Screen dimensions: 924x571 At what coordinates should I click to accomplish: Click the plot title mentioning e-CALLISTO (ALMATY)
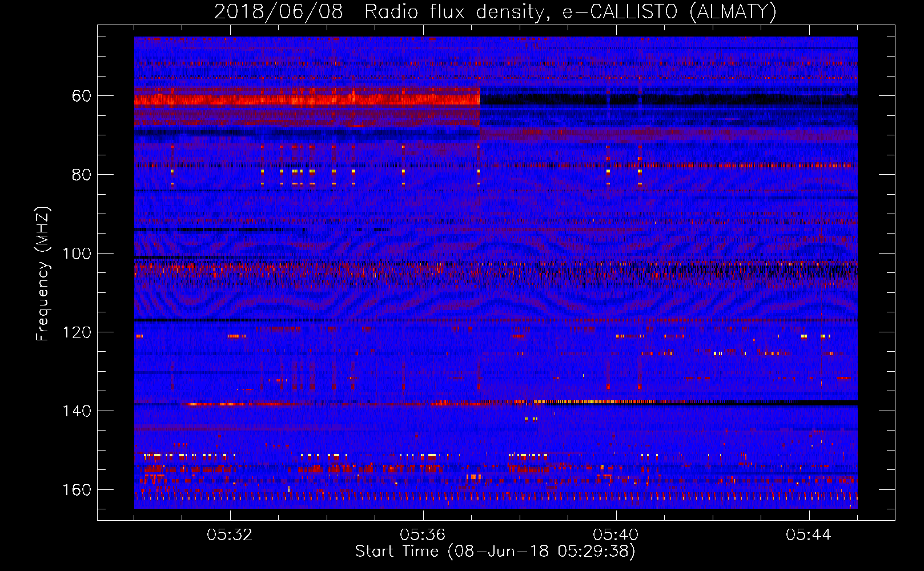[x=495, y=12]
